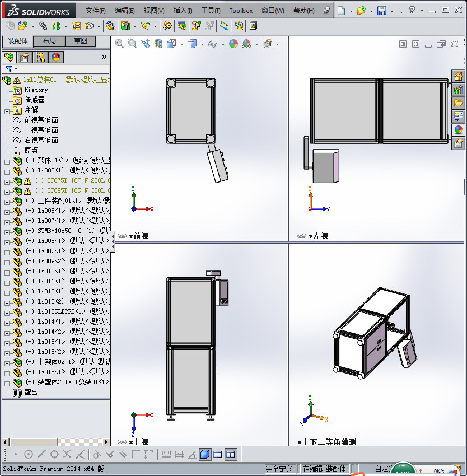Open the ConfigurationManager tab icon
The width and height of the screenshot is (467, 476).
[x=40, y=57]
